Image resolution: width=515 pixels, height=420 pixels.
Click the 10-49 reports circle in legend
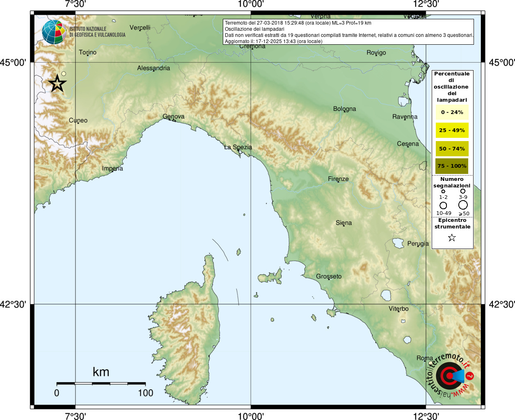click(x=443, y=205)
